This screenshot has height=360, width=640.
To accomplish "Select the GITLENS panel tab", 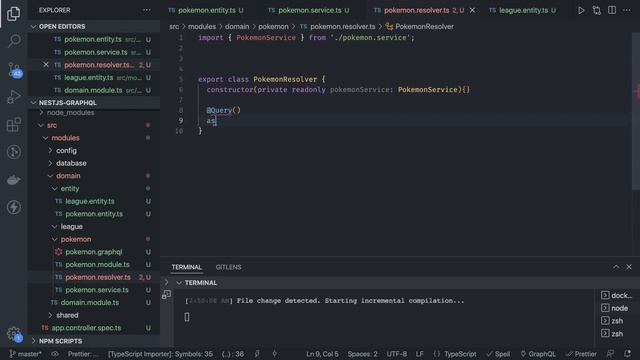I will tap(228, 267).
